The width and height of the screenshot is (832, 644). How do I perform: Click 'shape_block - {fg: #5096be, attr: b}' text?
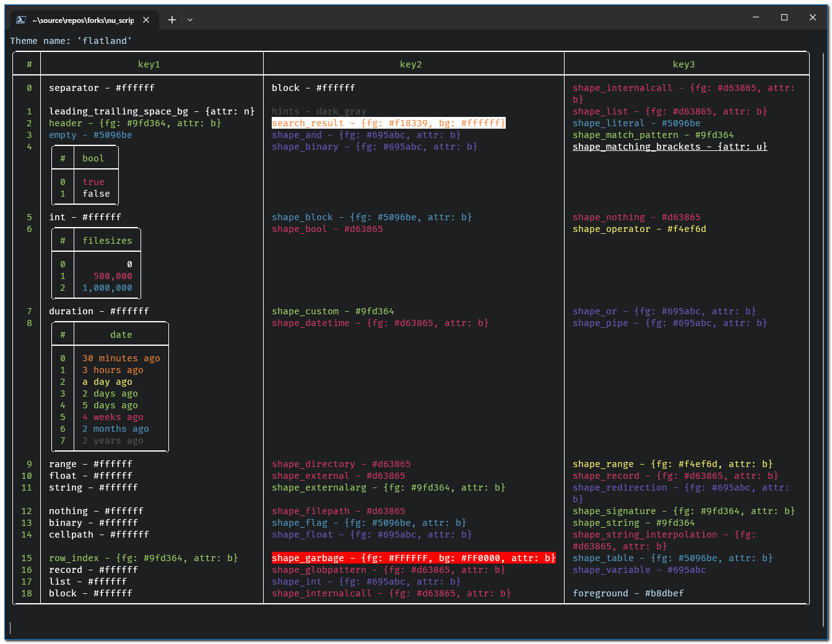tap(372, 217)
